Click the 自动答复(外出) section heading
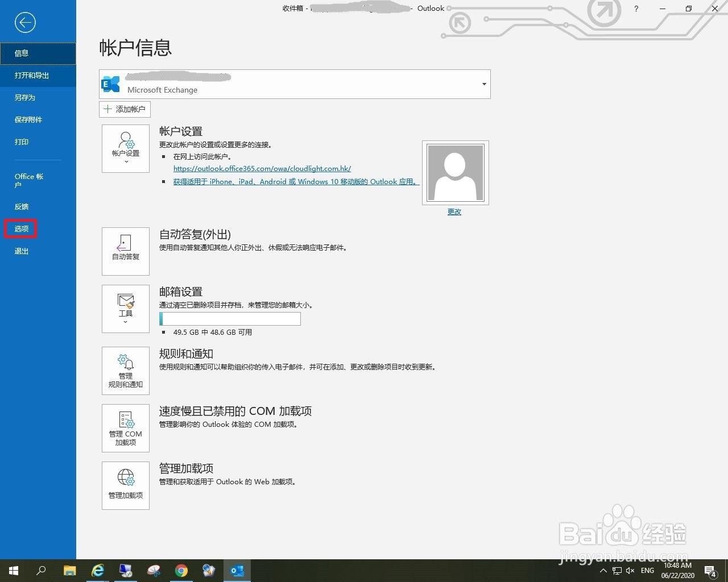 point(195,235)
